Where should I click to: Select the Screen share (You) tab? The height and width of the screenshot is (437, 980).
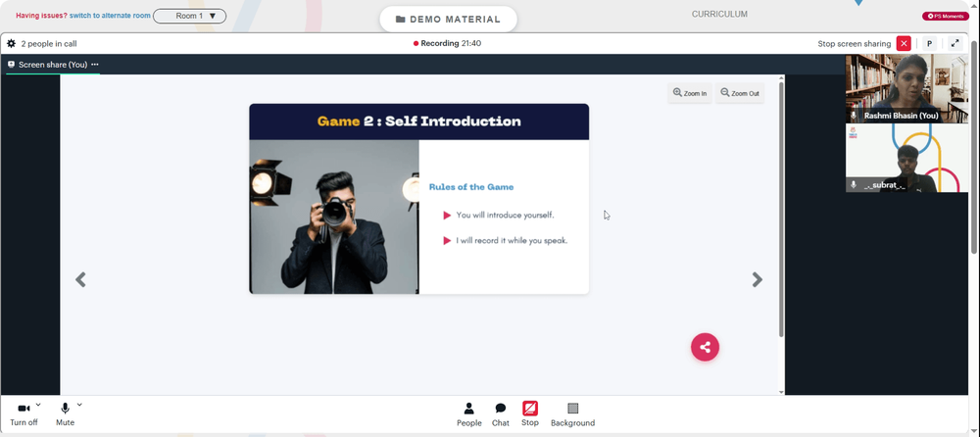click(x=53, y=65)
